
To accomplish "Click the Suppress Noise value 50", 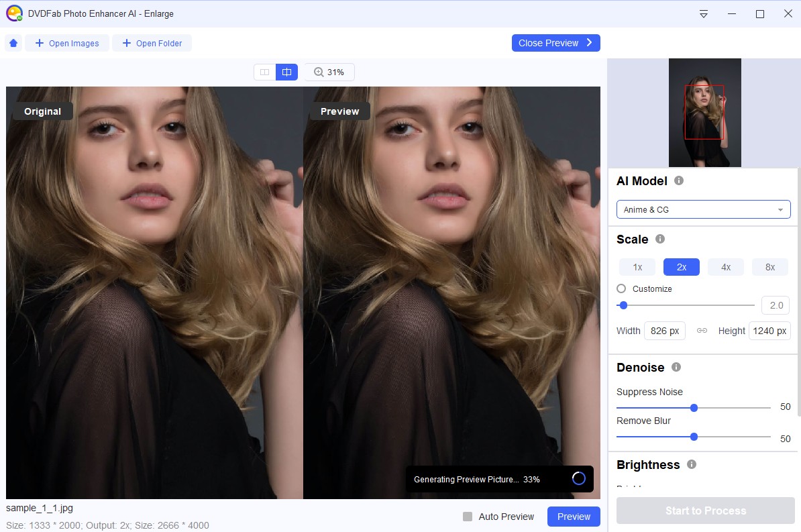I will (x=785, y=407).
